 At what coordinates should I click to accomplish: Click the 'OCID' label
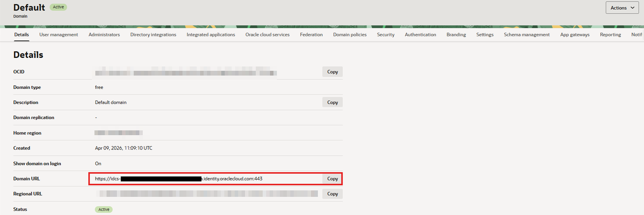click(x=19, y=72)
